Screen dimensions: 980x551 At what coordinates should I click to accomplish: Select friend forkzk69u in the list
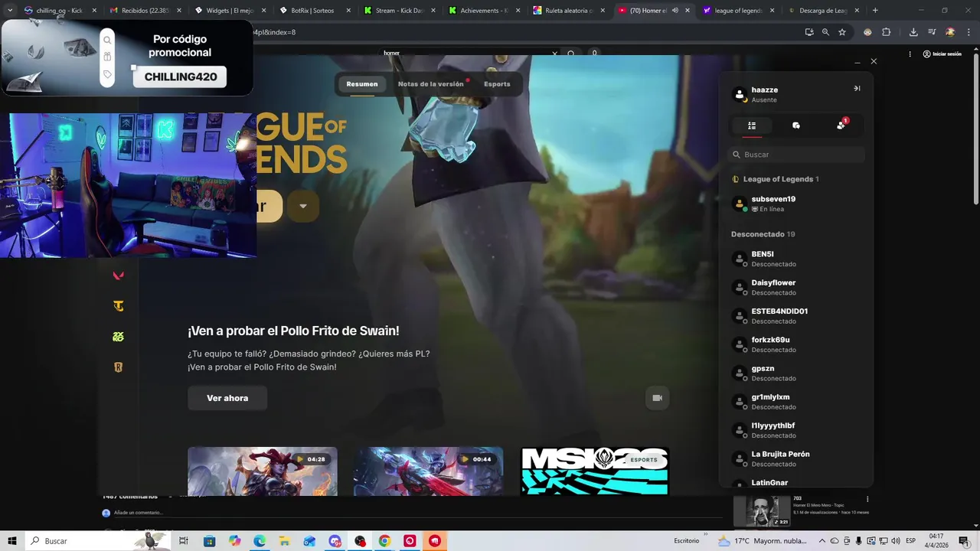click(796, 344)
